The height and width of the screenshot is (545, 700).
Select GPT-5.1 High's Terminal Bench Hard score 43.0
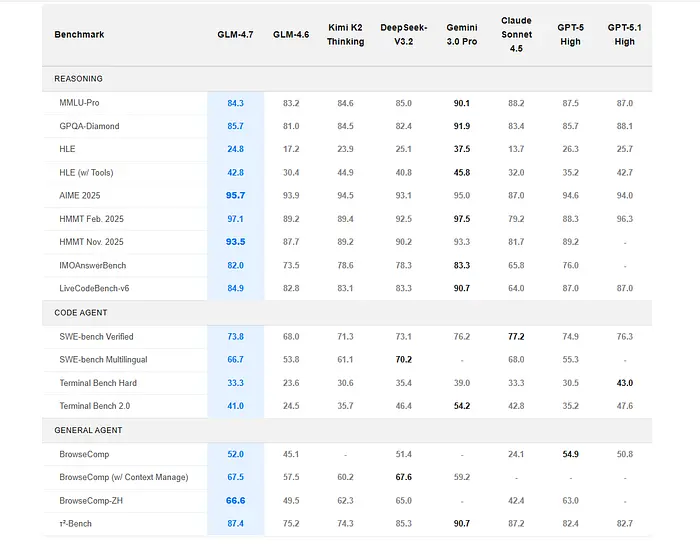point(624,383)
